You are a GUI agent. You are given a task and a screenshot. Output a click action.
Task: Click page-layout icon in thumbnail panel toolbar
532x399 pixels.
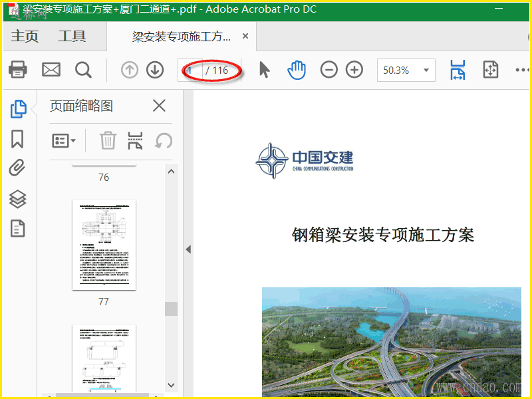pos(135,140)
